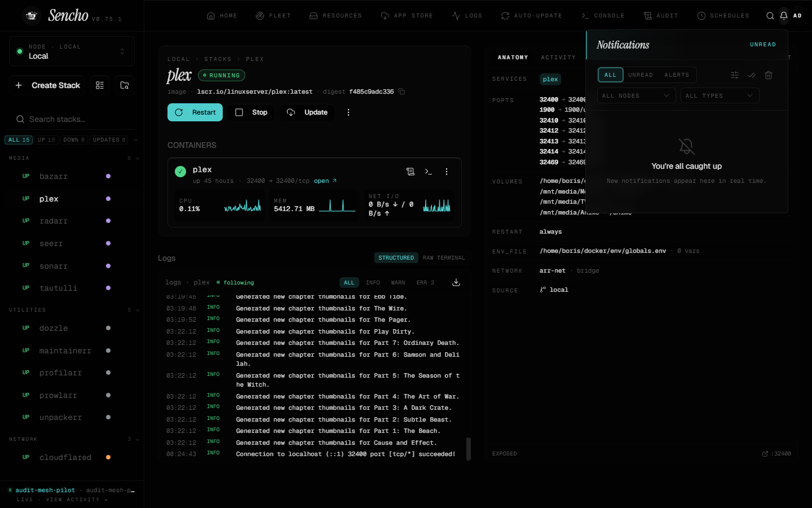Mark all notifications as read

pyautogui.click(x=752, y=75)
